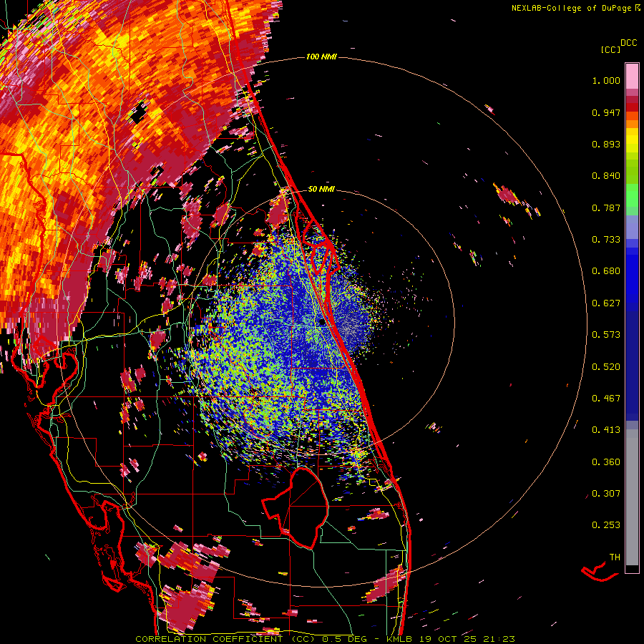
Task: Click the 0.733 color scale value
Action: tap(606, 240)
